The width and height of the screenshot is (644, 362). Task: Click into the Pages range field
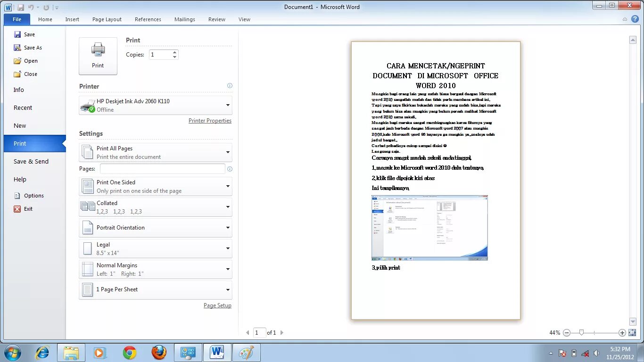tap(163, 169)
